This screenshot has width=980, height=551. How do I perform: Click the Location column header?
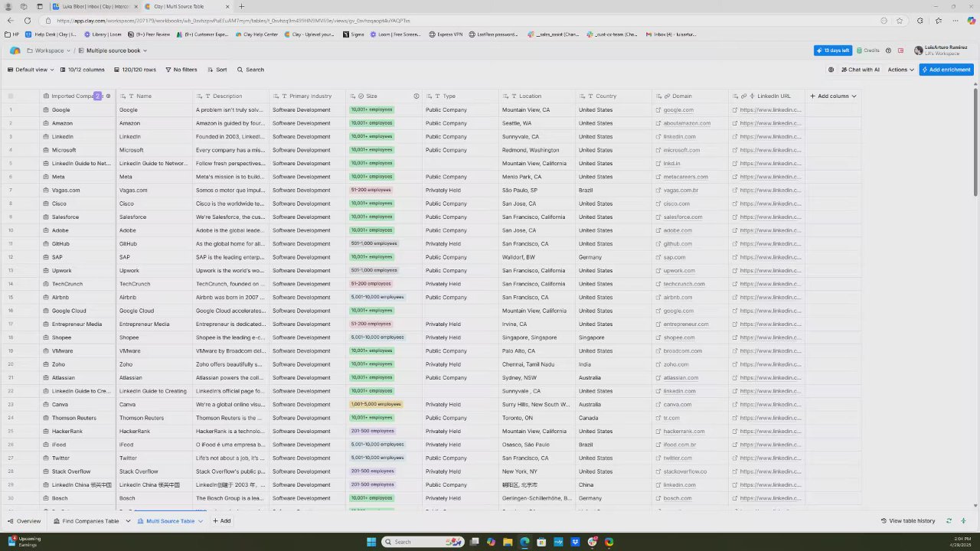point(537,96)
